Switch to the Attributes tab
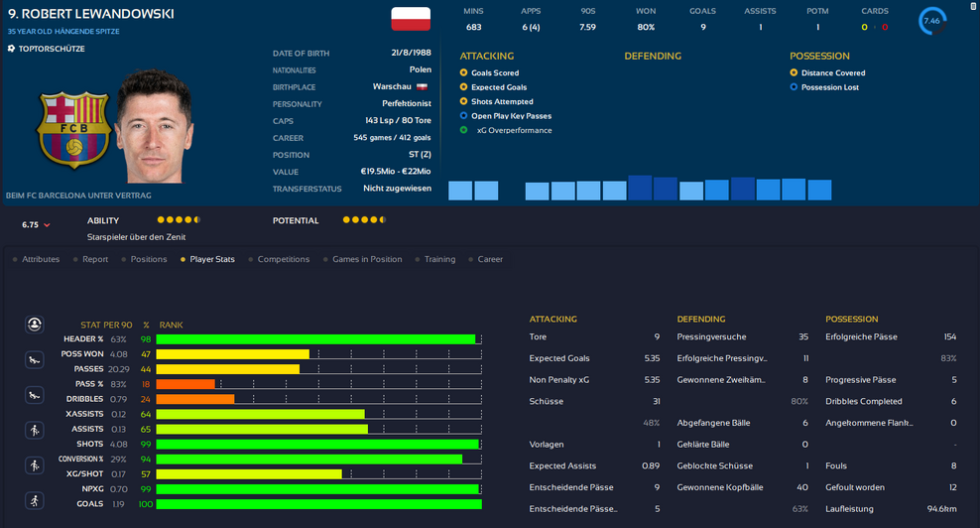Image resolution: width=980 pixels, height=528 pixels. 41,259
